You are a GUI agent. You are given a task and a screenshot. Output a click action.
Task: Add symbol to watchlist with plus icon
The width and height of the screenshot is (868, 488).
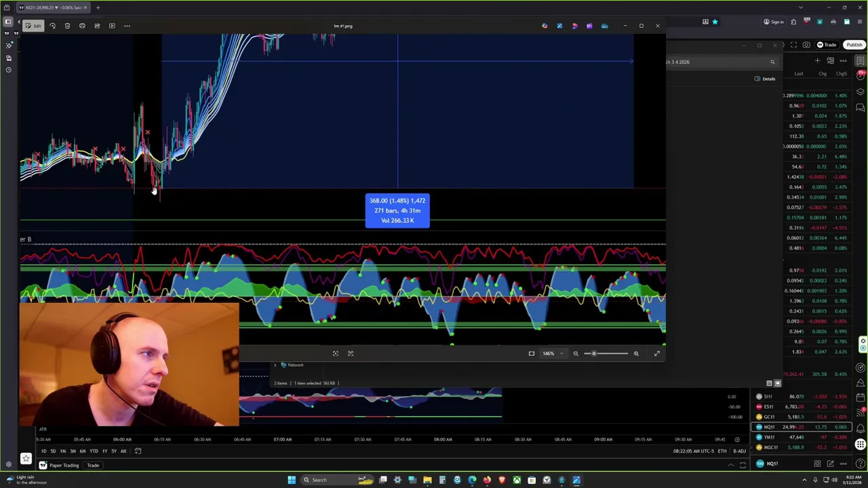pos(817,61)
